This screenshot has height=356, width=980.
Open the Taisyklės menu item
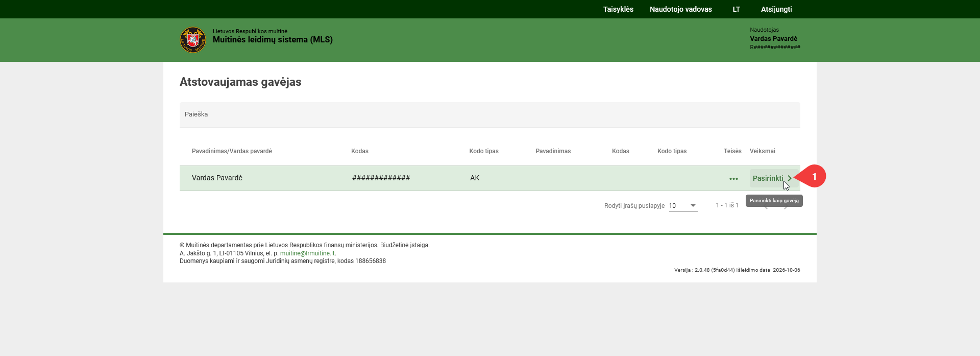point(618,9)
